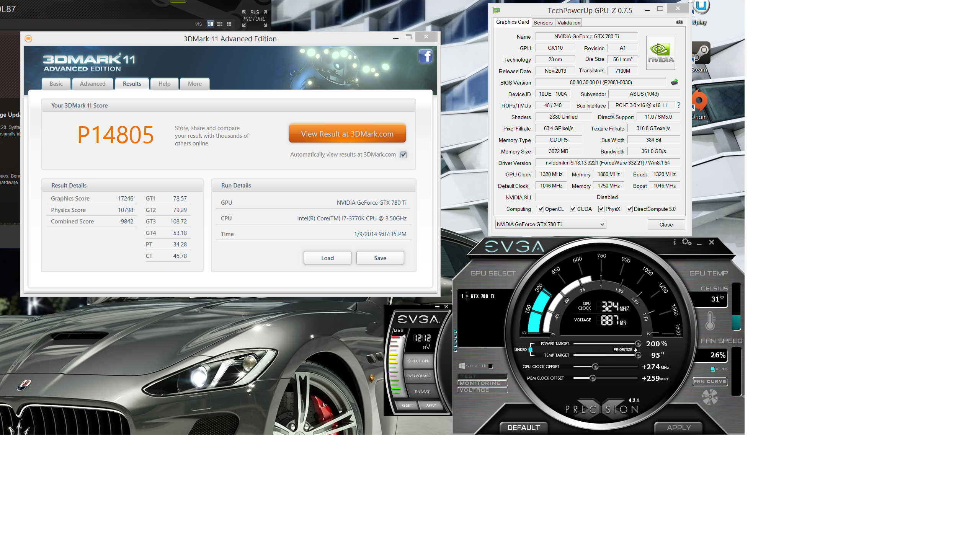Open the GPU selection dropdown in GPU-Z
Image resolution: width=980 pixels, height=551 pixels.
(x=550, y=224)
